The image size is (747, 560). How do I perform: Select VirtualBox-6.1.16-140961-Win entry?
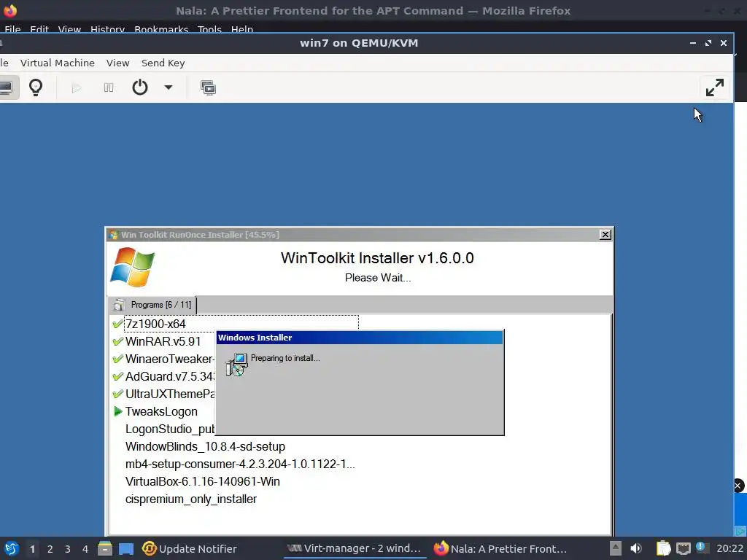point(203,481)
